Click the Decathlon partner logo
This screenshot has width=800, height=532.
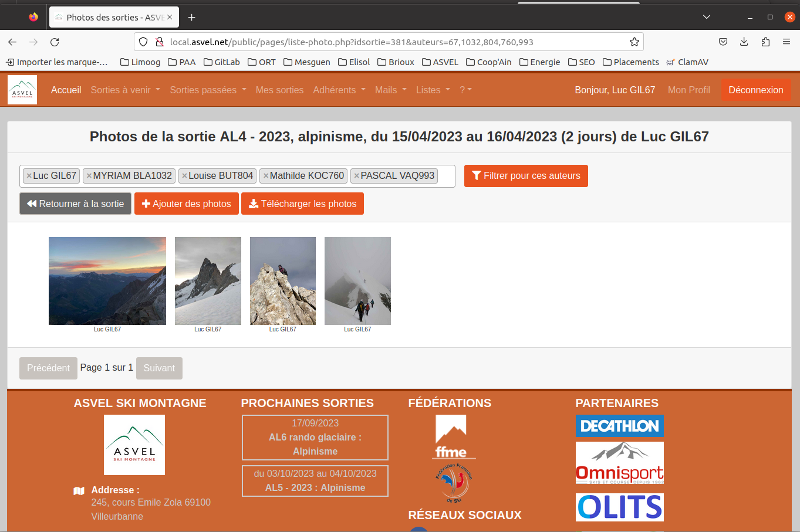620,426
